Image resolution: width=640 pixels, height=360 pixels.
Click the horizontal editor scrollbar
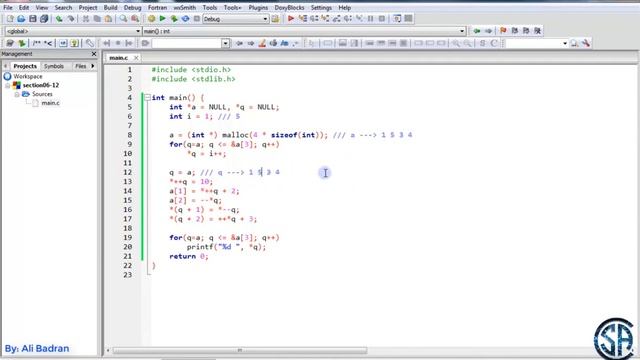(x=240, y=350)
